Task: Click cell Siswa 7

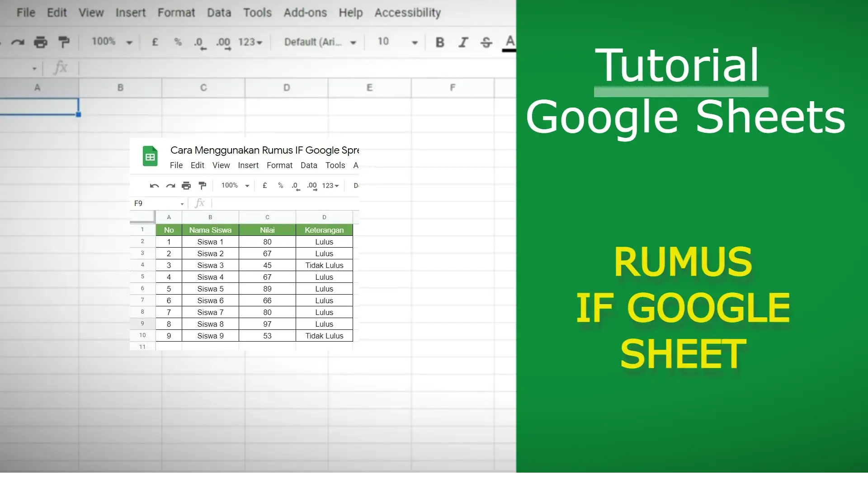Action: coord(210,312)
